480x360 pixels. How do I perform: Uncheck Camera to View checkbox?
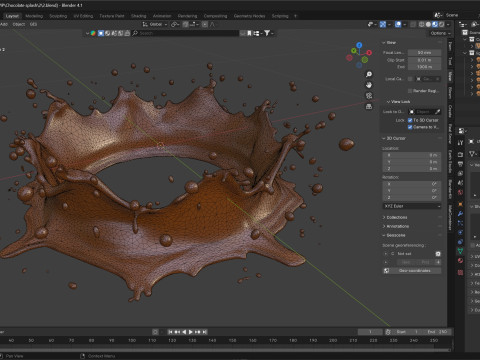coord(410,127)
